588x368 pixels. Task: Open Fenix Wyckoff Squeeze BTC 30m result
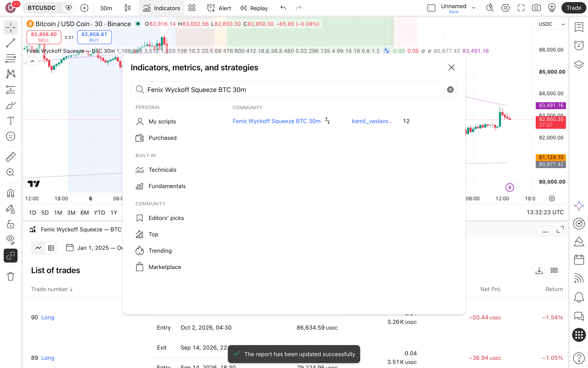coord(276,121)
